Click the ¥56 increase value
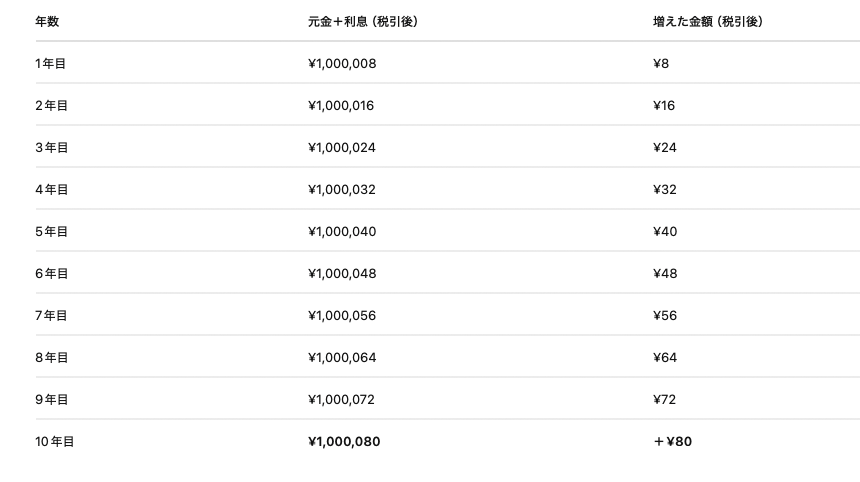860x482 pixels. (x=665, y=316)
